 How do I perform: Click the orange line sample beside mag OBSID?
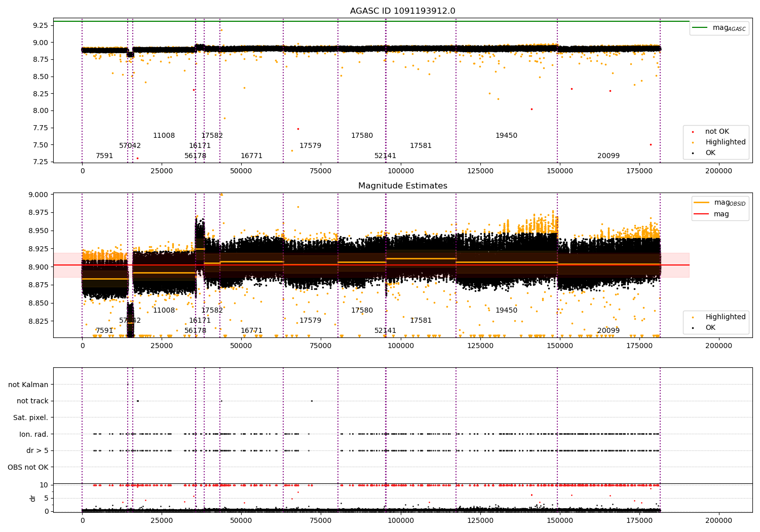[x=701, y=202]
